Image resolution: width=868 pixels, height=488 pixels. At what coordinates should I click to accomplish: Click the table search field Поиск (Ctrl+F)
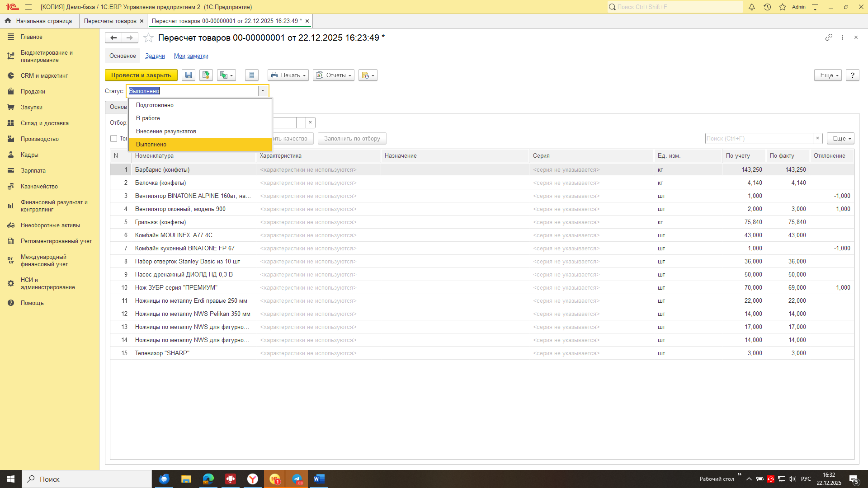(759, 139)
